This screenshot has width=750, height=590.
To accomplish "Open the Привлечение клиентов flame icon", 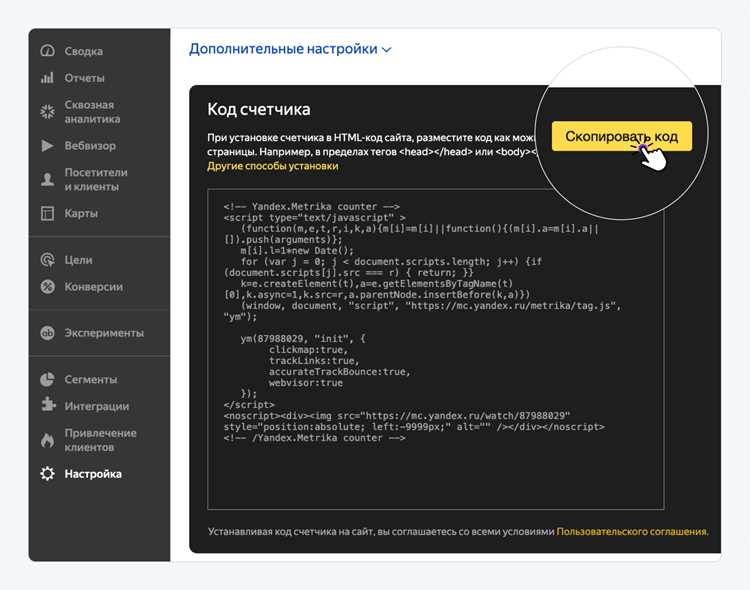I will coord(47,440).
